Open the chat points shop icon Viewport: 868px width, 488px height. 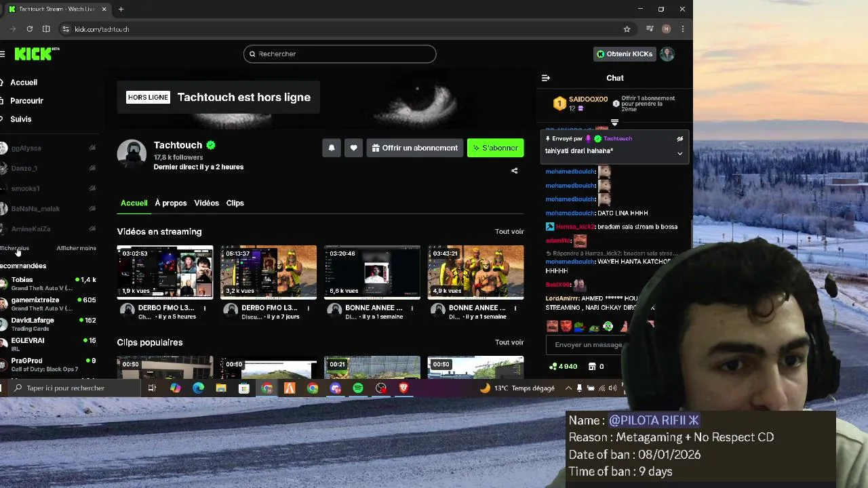(592, 366)
